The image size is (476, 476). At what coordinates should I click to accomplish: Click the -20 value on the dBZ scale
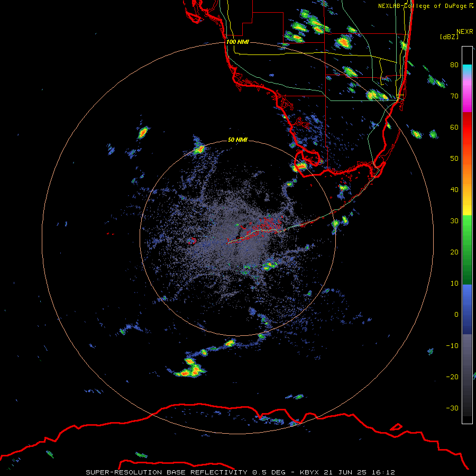[452, 377]
